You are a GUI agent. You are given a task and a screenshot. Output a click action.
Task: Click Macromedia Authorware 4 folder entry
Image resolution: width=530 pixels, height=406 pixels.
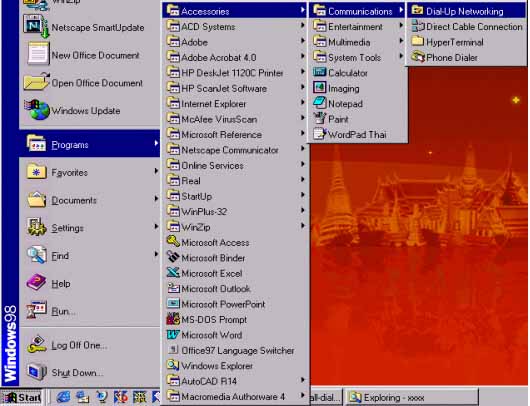pos(235,397)
